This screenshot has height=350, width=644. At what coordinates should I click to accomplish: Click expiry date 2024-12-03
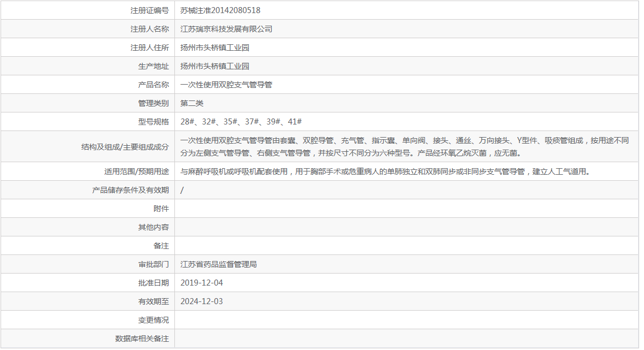point(202,301)
